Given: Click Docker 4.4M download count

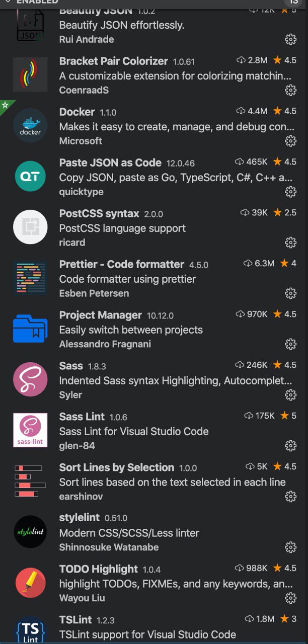Looking at the screenshot, I should (252, 111).
